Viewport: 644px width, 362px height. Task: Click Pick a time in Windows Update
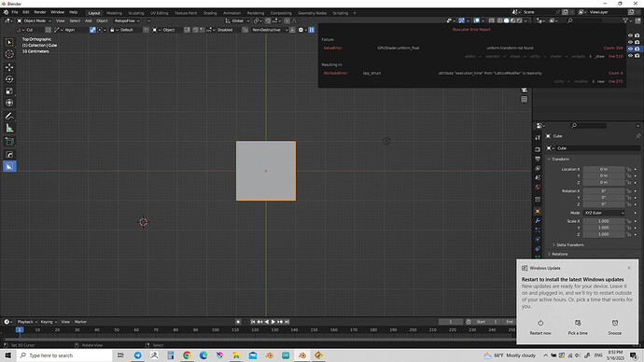click(578, 327)
